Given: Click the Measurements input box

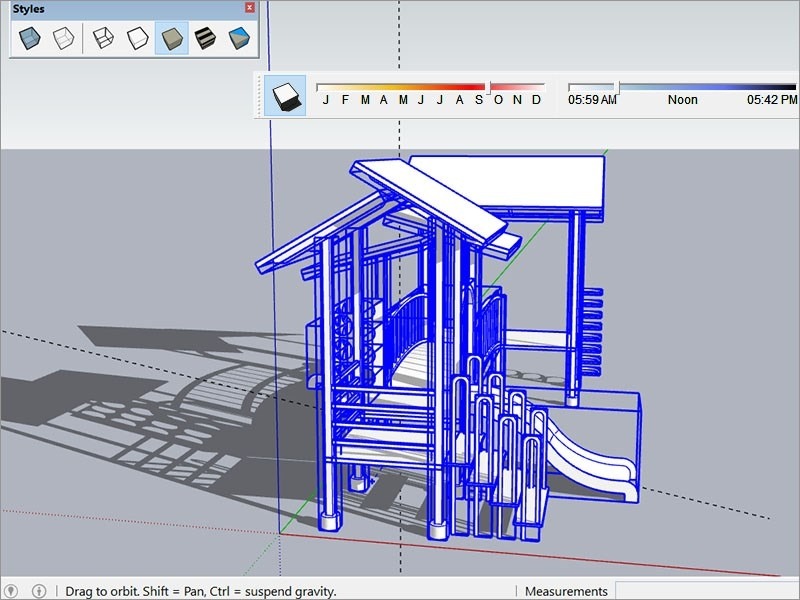Looking at the screenshot, I should click(707, 591).
